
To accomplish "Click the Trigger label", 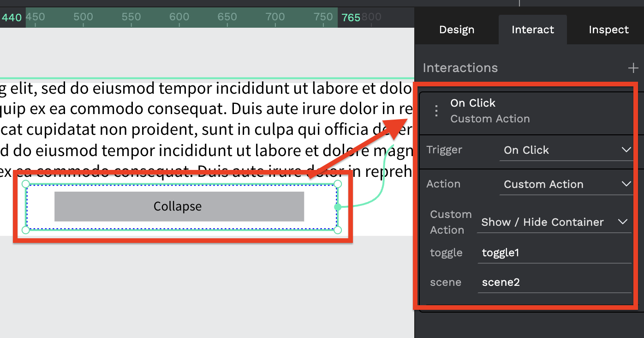I will tap(444, 150).
